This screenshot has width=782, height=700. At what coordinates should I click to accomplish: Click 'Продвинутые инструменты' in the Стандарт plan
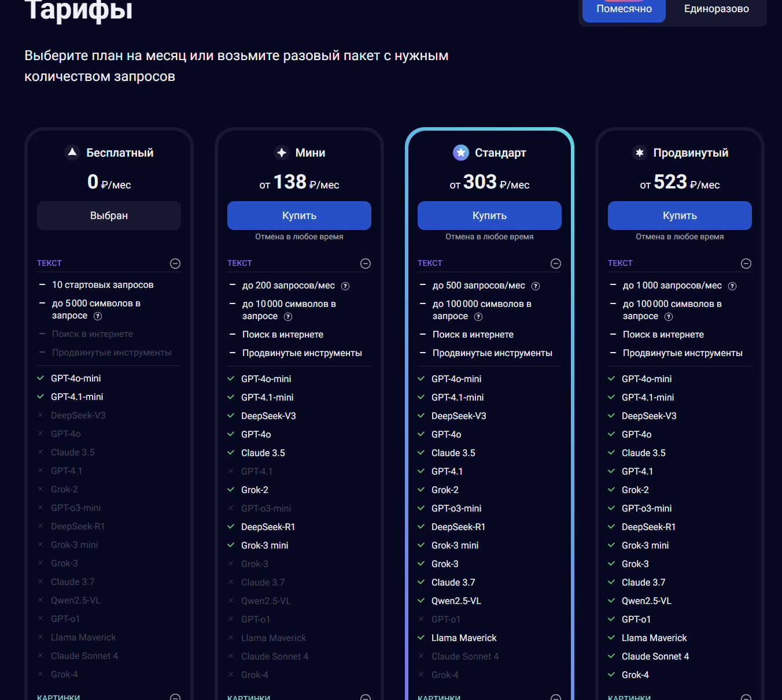[x=492, y=353]
